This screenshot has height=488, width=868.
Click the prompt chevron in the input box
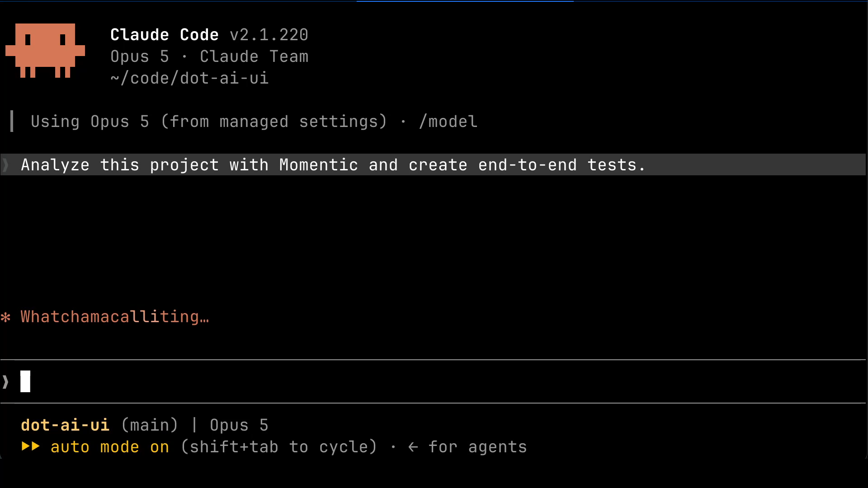pyautogui.click(x=5, y=382)
